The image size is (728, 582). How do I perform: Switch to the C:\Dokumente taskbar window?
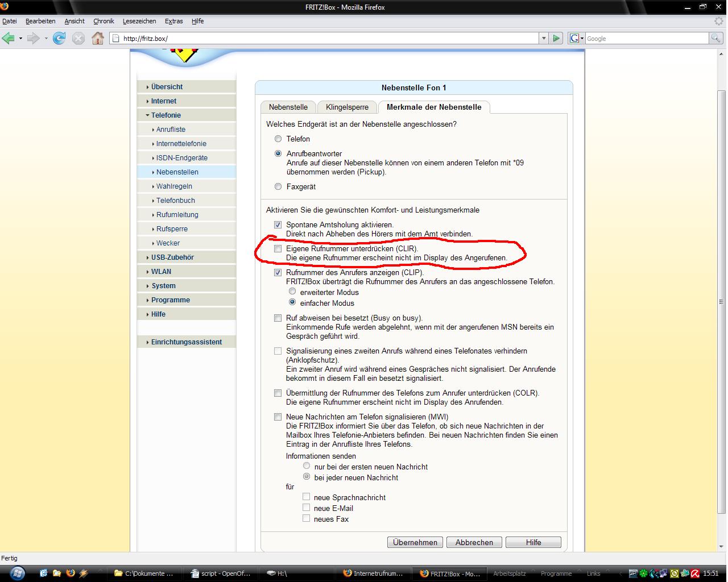point(144,573)
